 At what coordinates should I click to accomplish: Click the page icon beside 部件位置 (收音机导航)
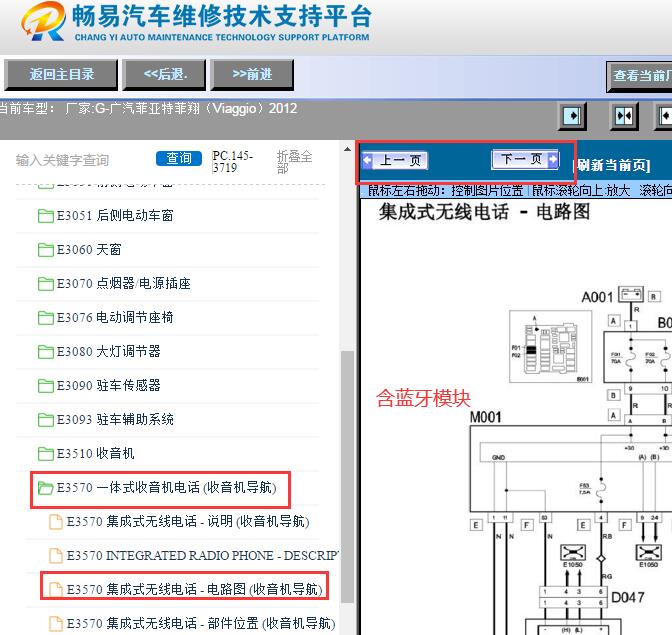click(x=56, y=623)
